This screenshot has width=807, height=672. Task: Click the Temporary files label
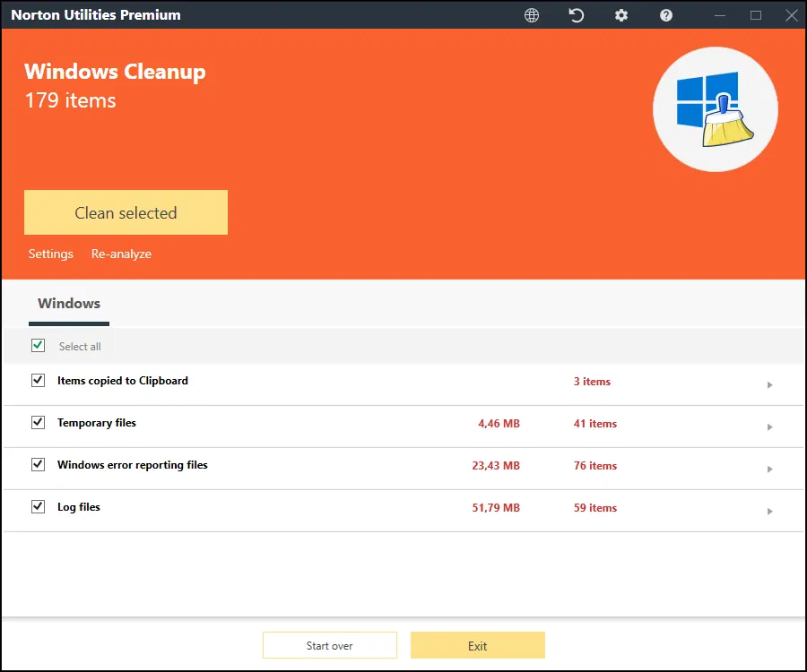pos(97,423)
